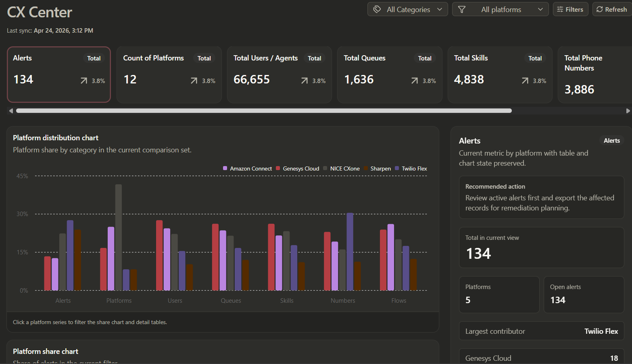Click the Sharpen legend color swatch

point(365,168)
